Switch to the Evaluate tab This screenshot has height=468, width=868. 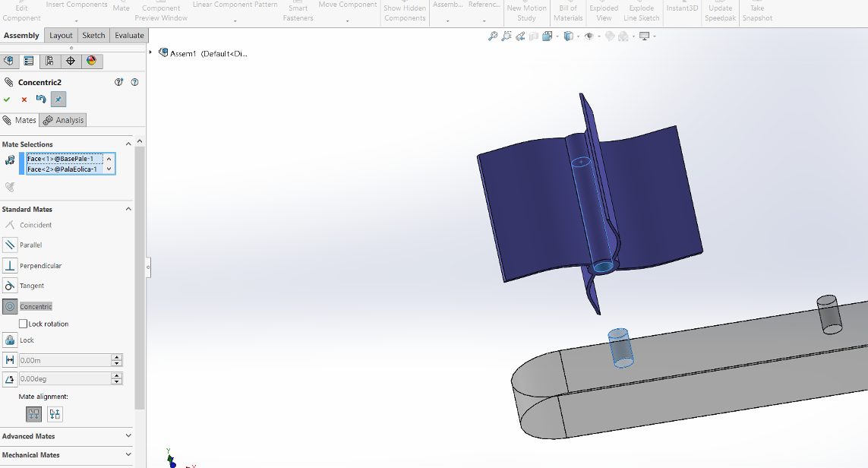click(129, 36)
